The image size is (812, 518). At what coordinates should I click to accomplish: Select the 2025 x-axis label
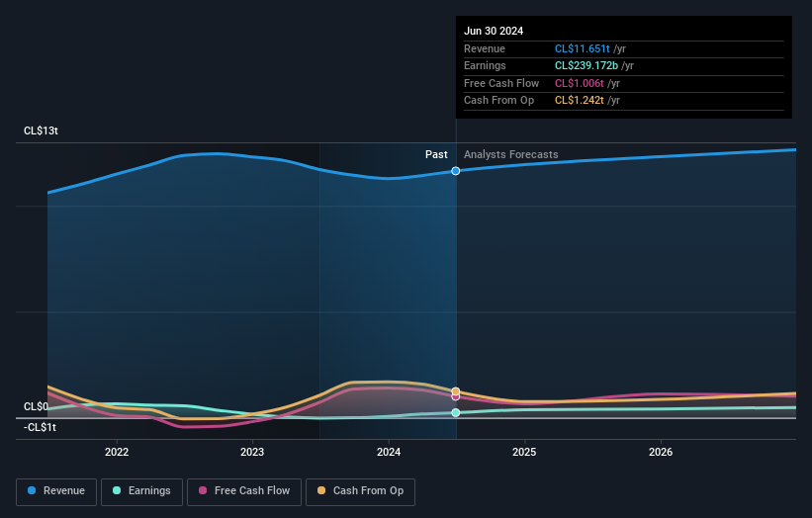point(524,452)
